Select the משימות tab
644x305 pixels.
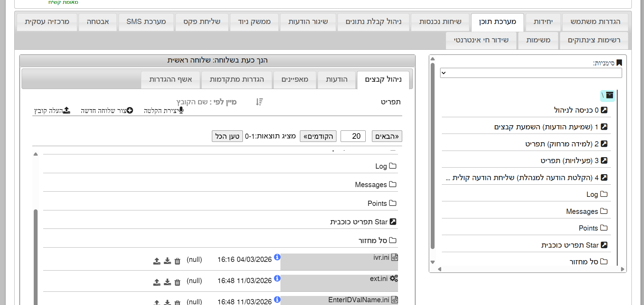point(538,40)
